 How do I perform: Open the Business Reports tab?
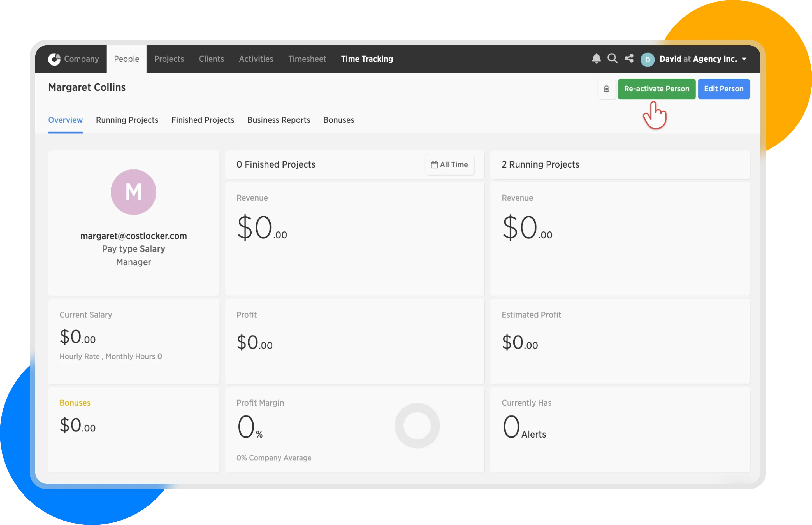[279, 120]
